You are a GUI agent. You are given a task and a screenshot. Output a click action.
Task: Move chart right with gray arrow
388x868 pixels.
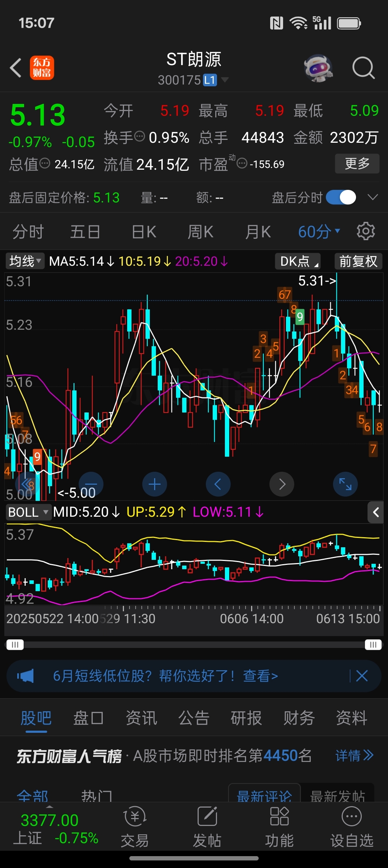tap(282, 484)
